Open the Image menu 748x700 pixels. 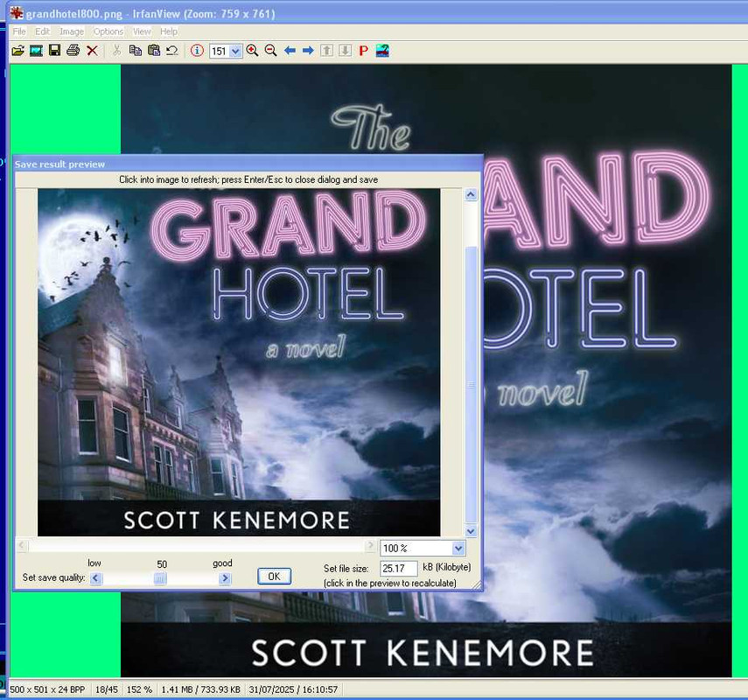point(72,31)
